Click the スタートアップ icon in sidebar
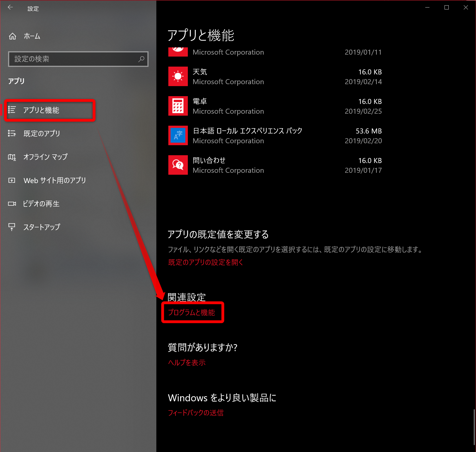This screenshot has height=452, width=476. [12, 227]
